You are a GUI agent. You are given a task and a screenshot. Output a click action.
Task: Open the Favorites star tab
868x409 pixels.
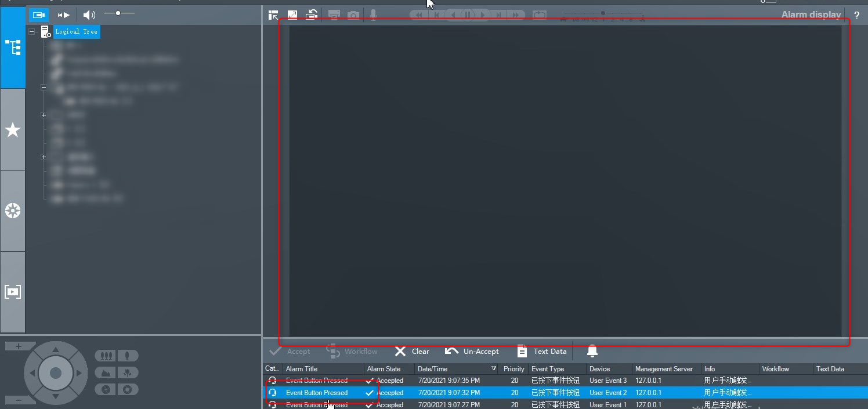pos(13,130)
